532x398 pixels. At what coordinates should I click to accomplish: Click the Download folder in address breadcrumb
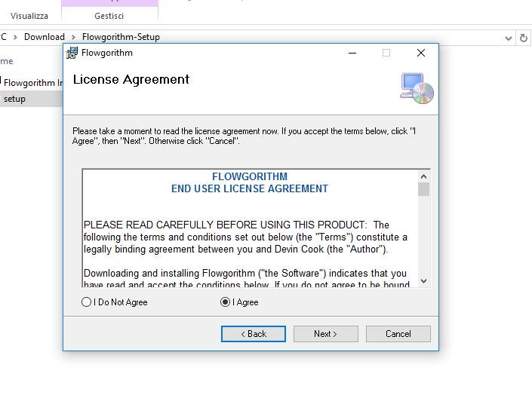coord(45,37)
